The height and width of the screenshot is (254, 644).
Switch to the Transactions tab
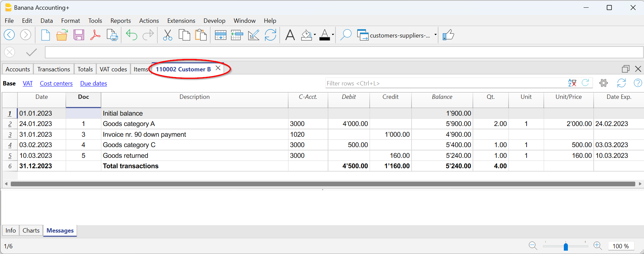pos(54,69)
